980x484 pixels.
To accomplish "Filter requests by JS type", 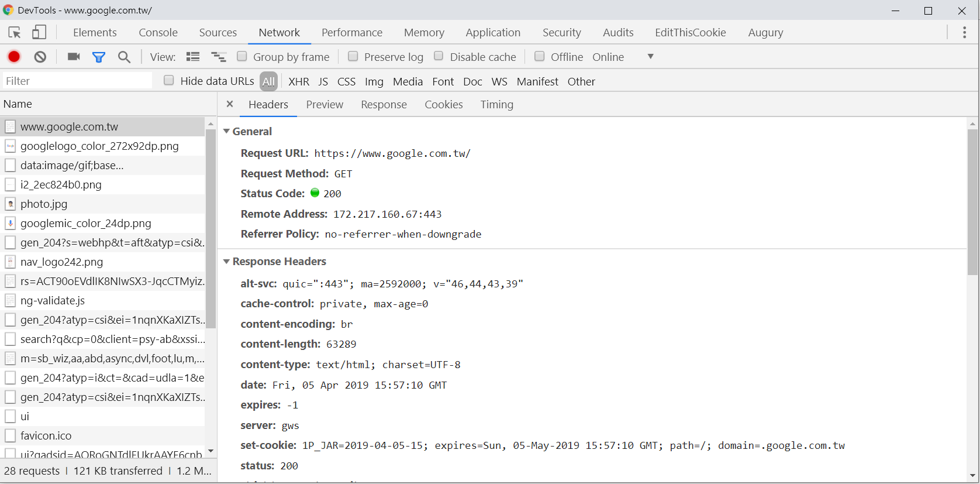I will pyautogui.click(x=323, y=81).
